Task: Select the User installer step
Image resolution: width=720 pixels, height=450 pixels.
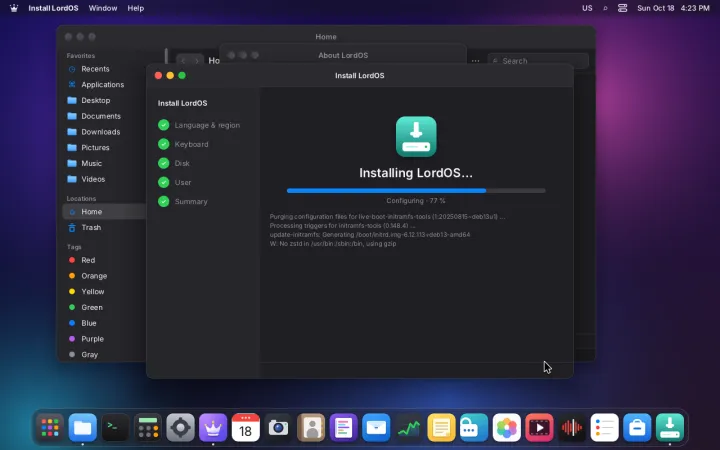Action: (174, 182)
